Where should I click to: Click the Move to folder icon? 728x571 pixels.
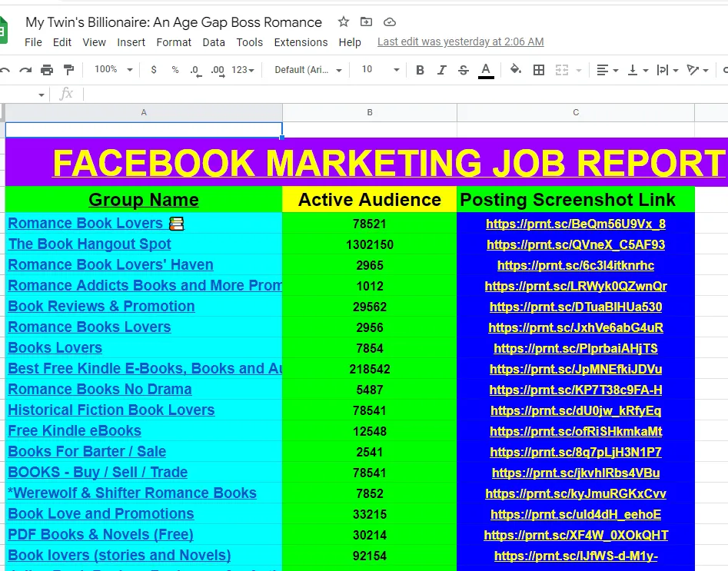coord(366,22)
